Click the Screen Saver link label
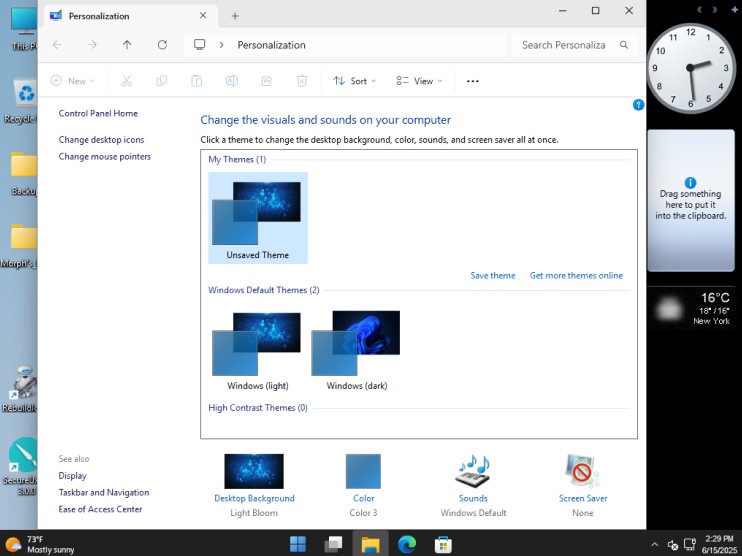Viewport: 742px width, 556px height. click(x=583, y=498)
